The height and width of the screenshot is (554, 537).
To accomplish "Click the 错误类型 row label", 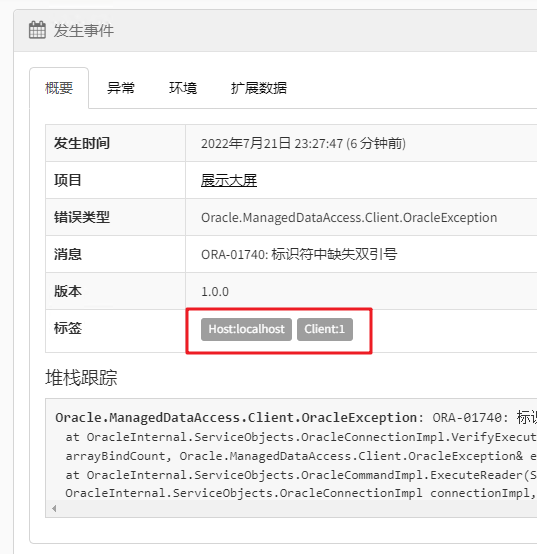I will pos(82,217).
